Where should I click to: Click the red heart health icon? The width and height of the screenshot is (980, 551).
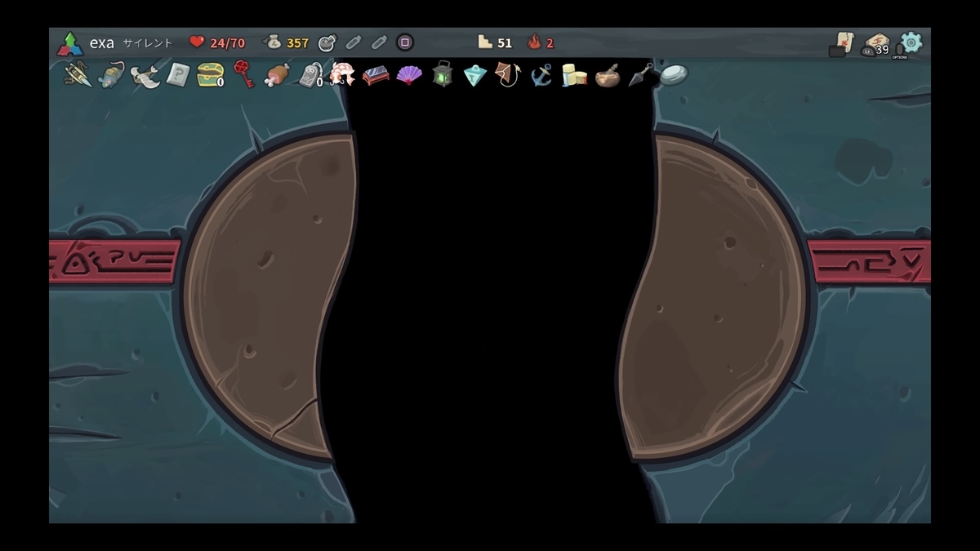pyautogui.click(x=197, y=42)
